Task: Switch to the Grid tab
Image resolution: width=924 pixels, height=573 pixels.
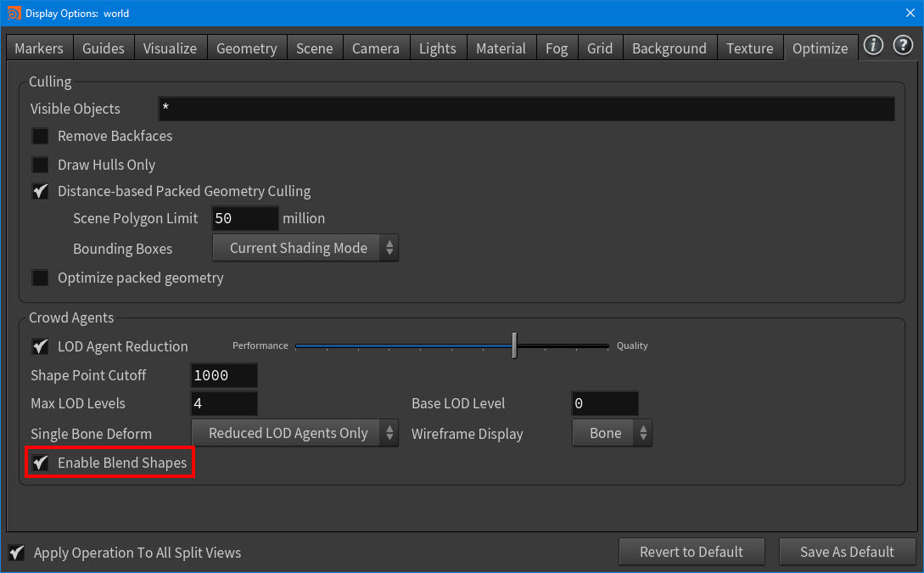Action: click(x=600, y=48)
